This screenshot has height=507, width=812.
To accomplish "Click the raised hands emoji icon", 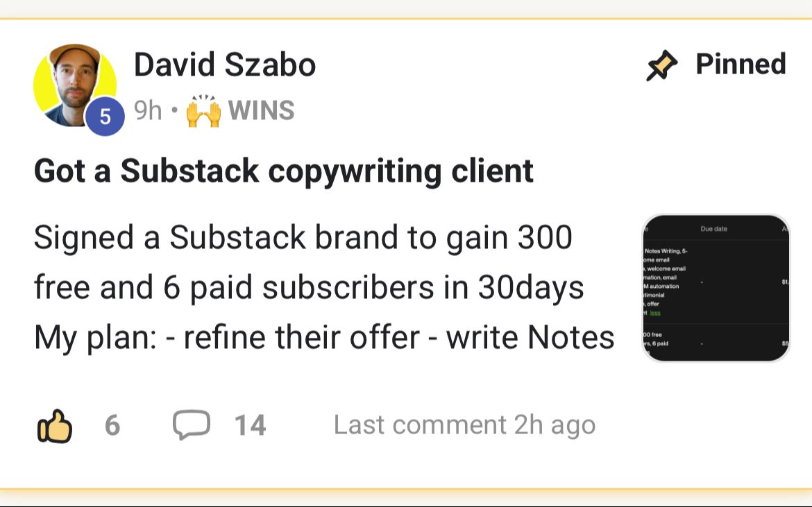I will click(x=203, y=111).
